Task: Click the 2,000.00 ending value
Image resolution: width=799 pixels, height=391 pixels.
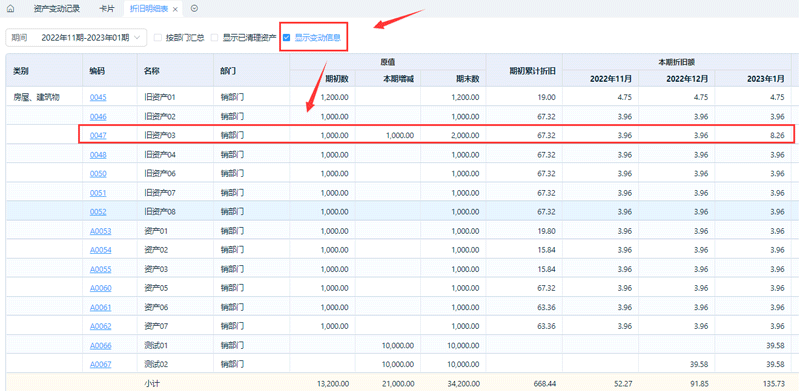Action: point(465,136)
